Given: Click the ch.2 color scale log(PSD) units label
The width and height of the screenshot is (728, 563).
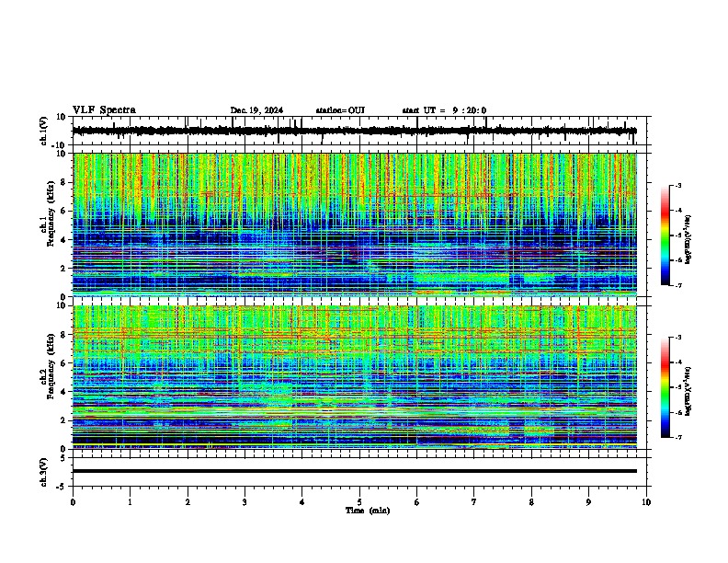Looking at the screenshot, I should (689, 391).
